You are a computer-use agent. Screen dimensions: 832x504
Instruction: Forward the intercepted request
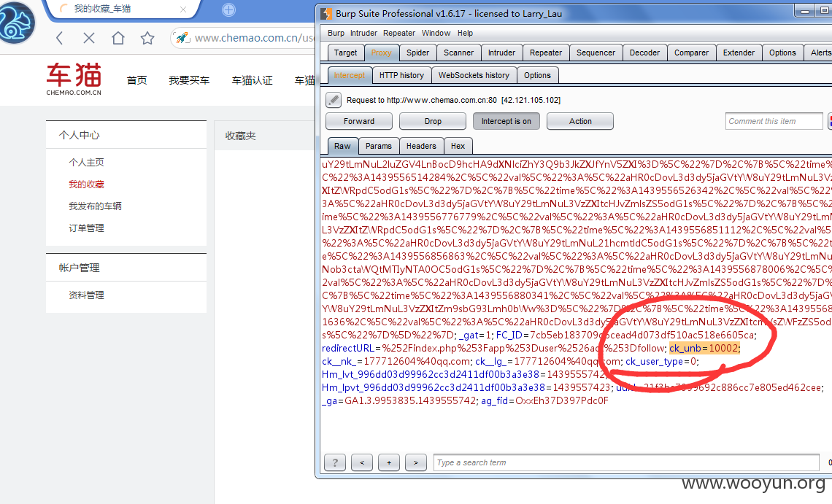coord(358,121)
